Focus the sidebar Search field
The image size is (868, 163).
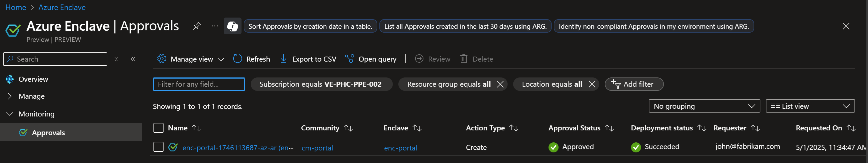point(55,59)
